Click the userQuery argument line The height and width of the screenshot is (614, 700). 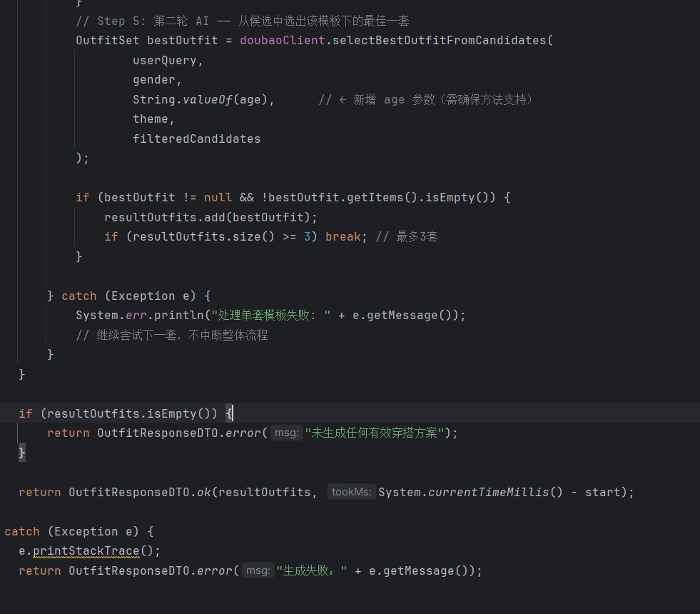click(168, 60)
